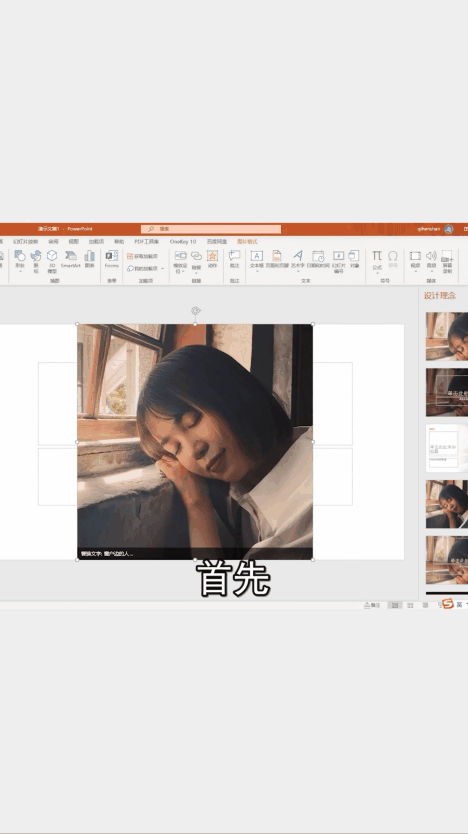Expand the My Add-ins dropdown arrow
The image size is (468, 834).
tap(163, 269)
